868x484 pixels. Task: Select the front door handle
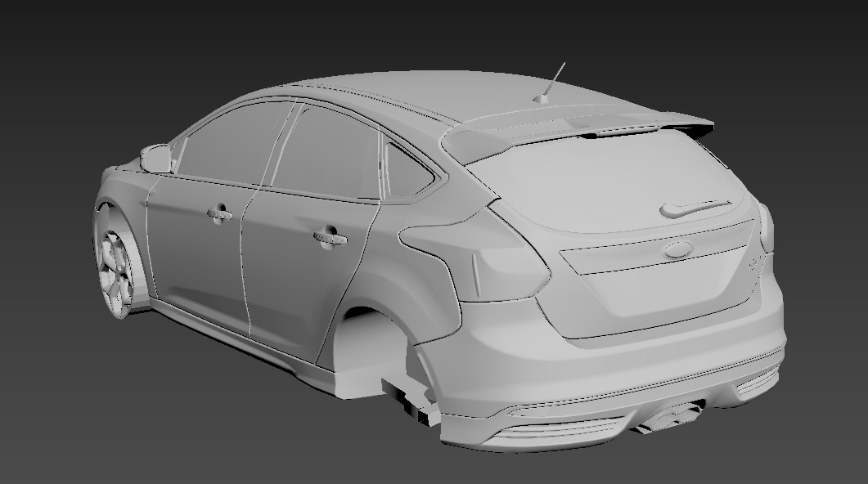point(219,214)
